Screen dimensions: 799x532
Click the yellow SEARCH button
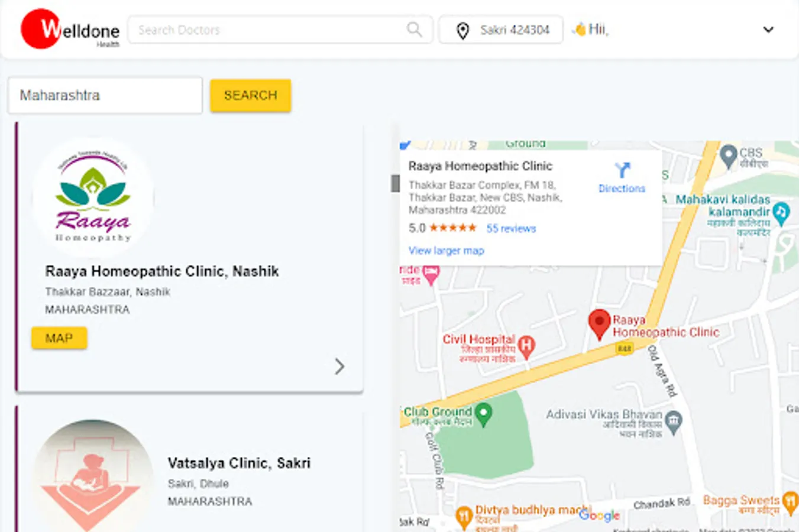tap(251, 95)
